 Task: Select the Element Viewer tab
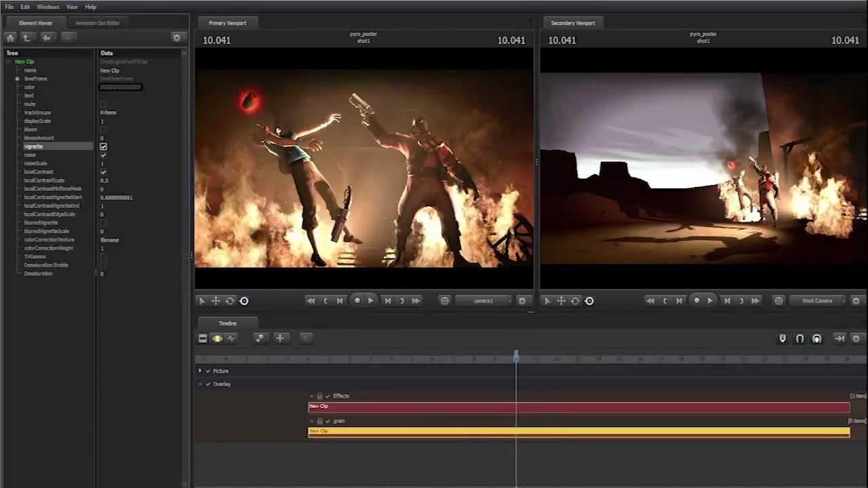(35, 23)
